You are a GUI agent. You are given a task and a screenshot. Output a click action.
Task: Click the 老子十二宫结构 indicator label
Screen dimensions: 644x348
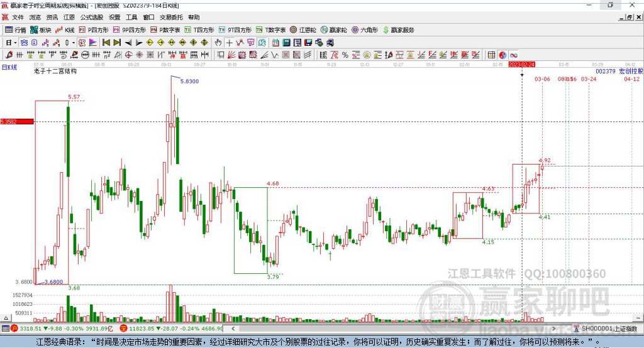55,71
